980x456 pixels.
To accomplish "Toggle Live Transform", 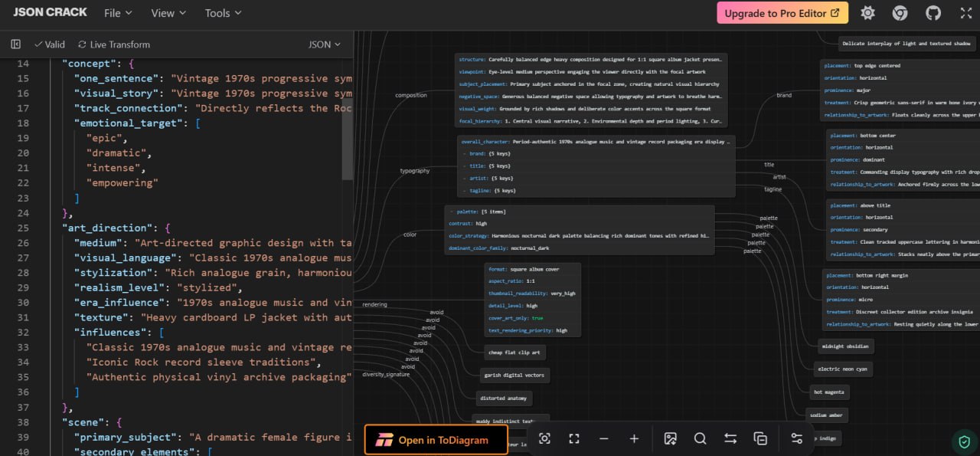I will pyautogui.click(x=114, y=44).
